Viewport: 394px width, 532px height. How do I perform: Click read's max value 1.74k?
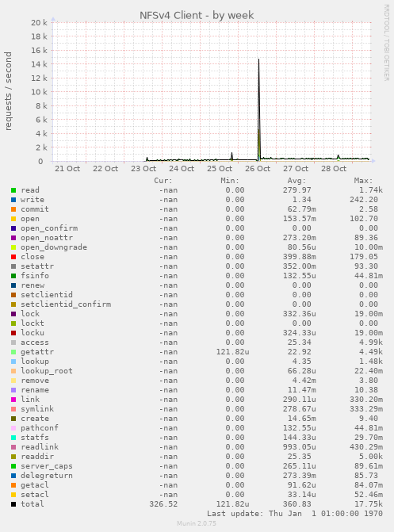pyautogui.click(x=371, y=190)
